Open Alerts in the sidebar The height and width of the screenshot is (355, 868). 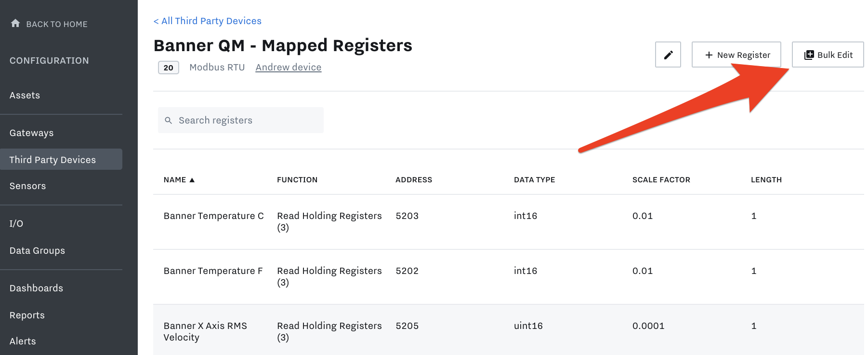coord(23,341)
